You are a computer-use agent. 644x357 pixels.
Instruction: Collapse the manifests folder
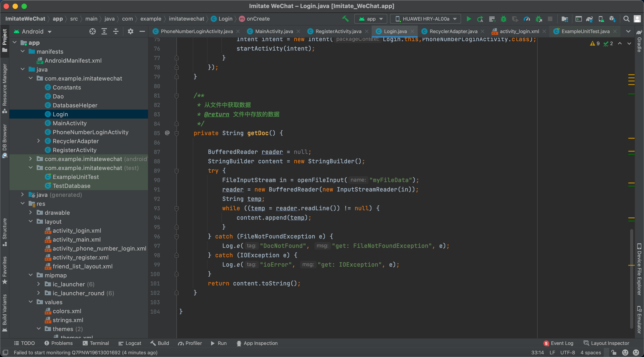pyautogui.click(x=23, y=51)
